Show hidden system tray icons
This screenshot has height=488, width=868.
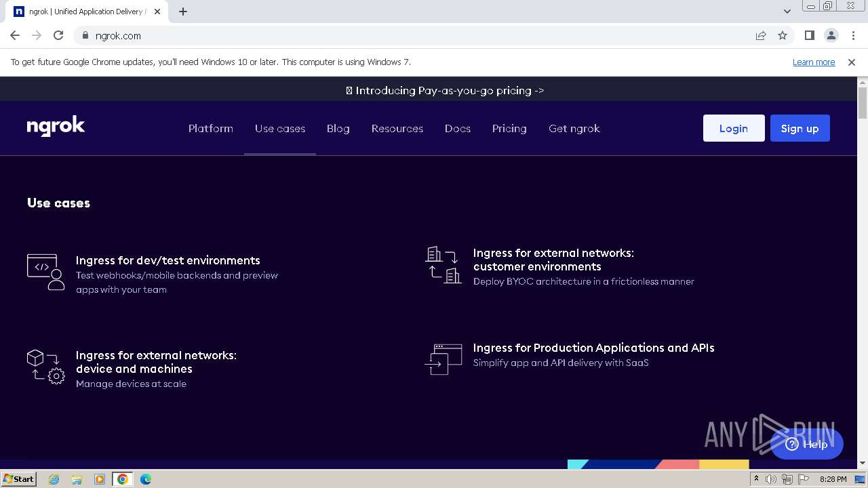tap(756, 479)
